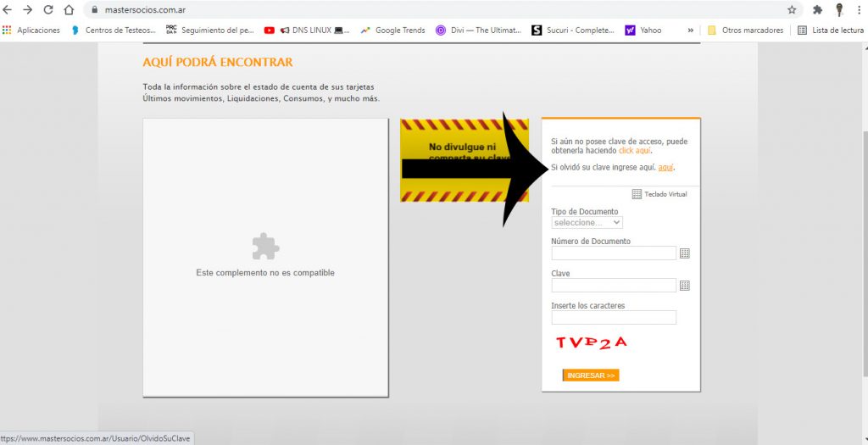Bookmark this page with the star icon
The image size is (868, 445).
click(x=792, y=10)
